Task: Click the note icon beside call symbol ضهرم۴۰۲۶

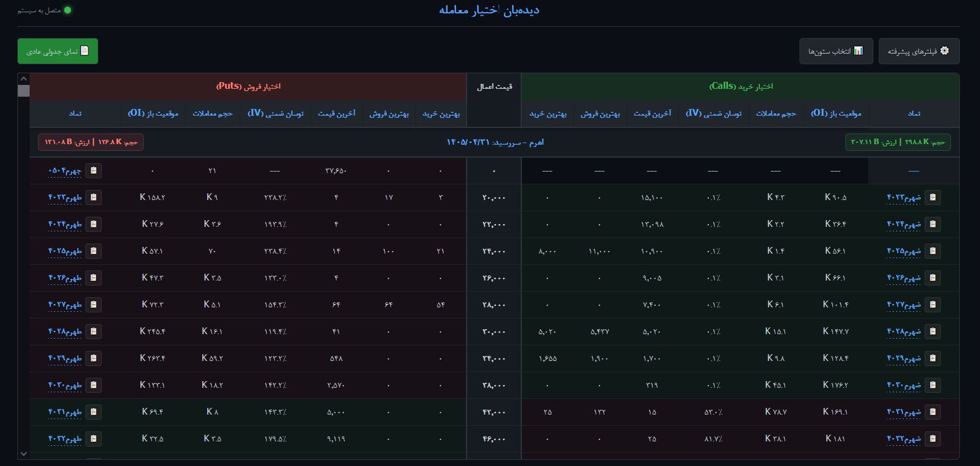Action: pos(932,278)
